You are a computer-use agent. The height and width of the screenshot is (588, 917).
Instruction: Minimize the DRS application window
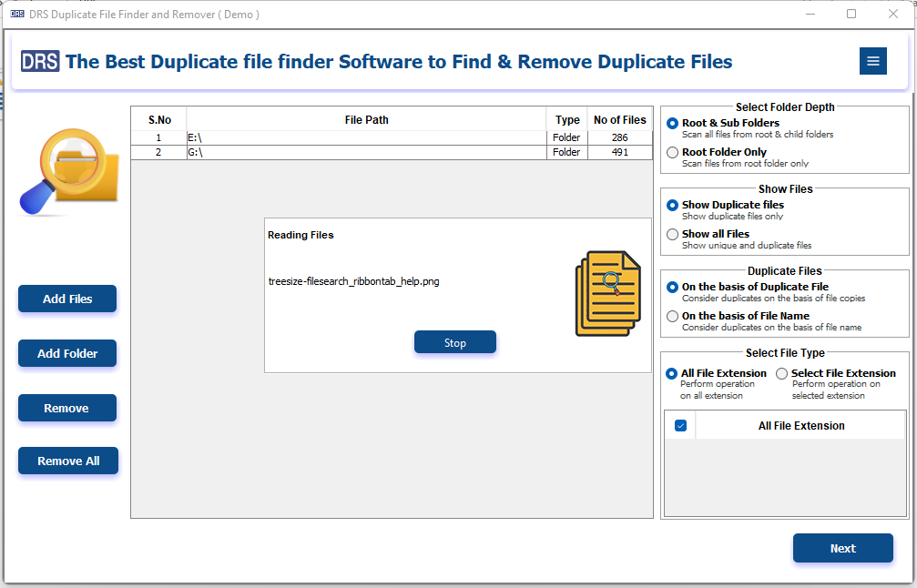click(810, 14)
